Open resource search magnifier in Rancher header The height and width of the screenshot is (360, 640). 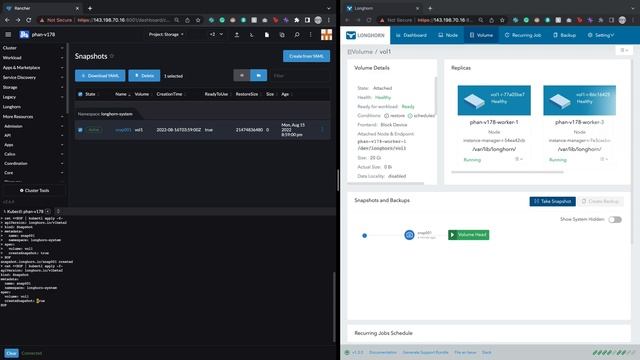coord(297,35)
